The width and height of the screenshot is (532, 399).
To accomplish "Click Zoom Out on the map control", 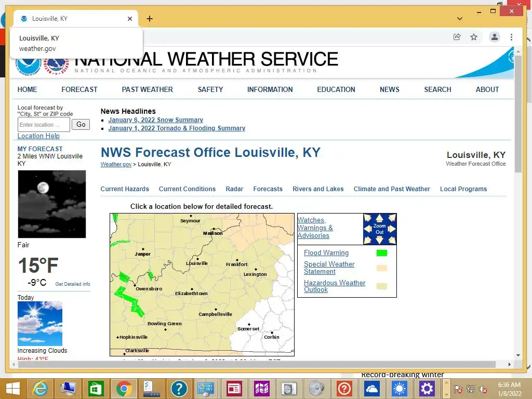I will tap(379, 229).
